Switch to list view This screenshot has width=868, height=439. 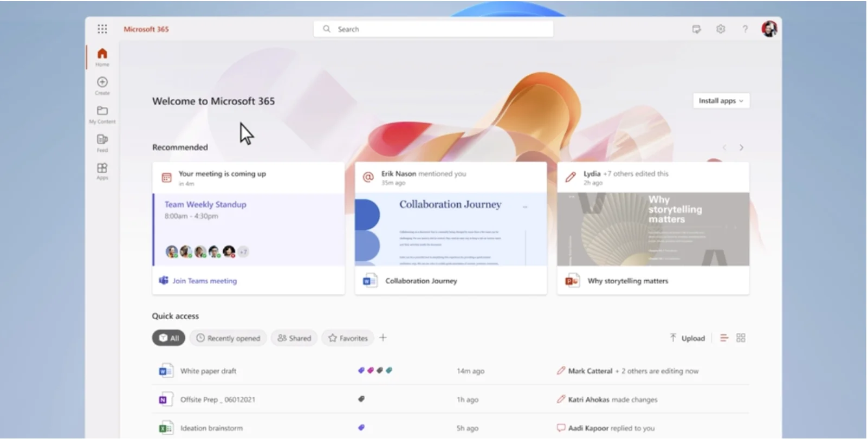pos(724,338)
